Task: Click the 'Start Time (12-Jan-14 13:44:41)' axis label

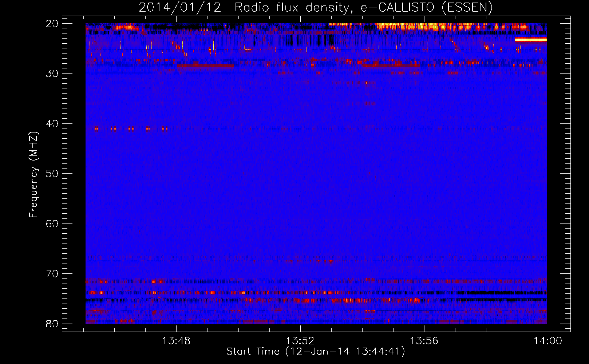Action: click(x=316, y=352)
